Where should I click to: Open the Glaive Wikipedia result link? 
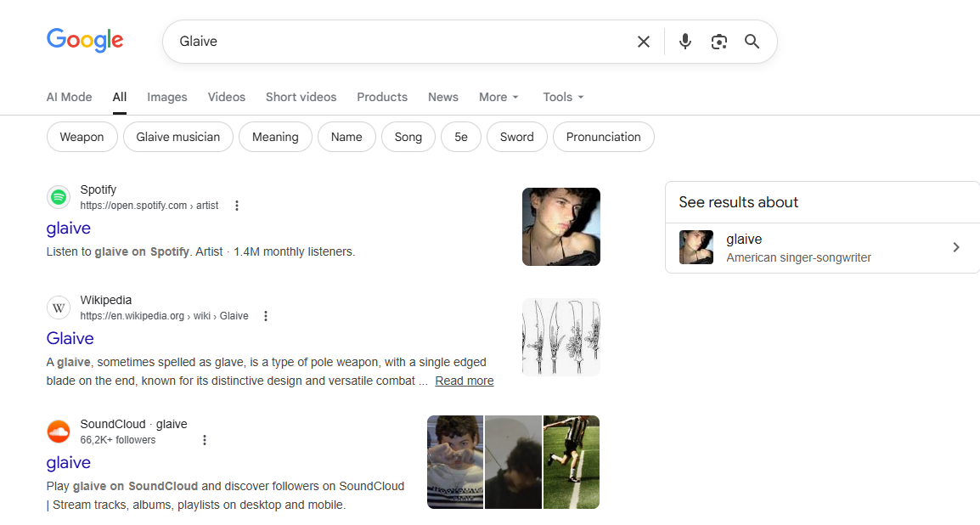[70, 339]
